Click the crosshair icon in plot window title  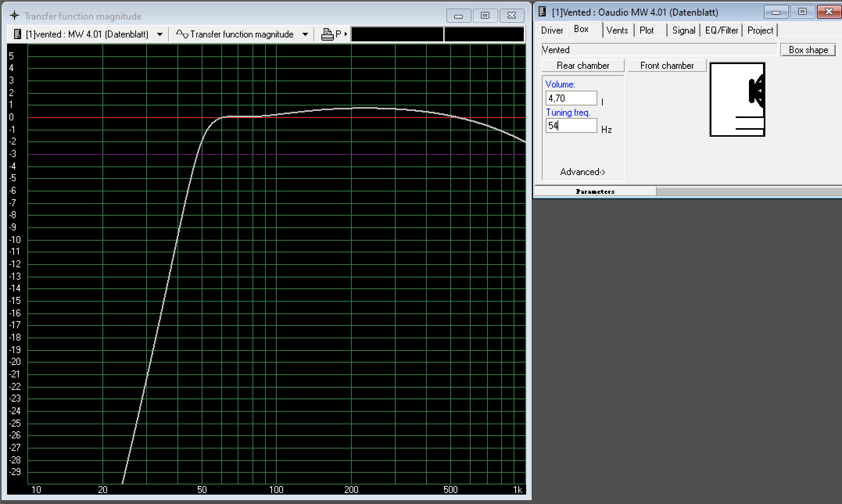point(14,16)
